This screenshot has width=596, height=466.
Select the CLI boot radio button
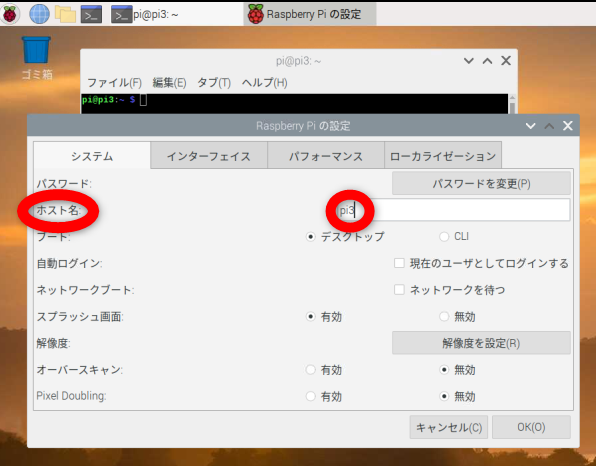[444, 236]
